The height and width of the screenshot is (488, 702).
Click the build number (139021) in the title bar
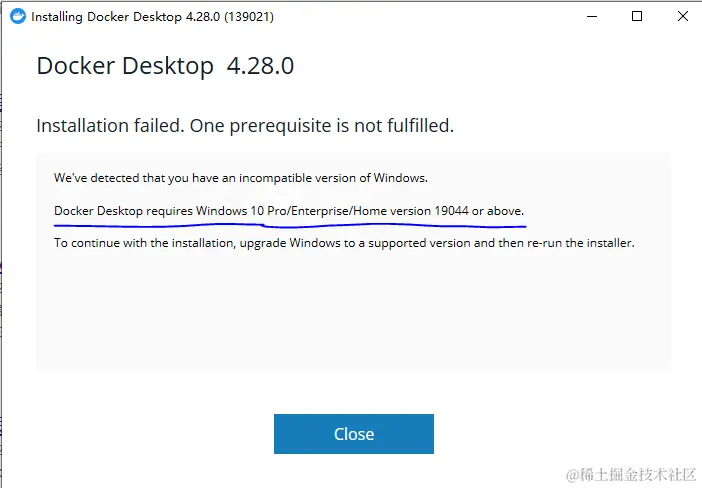pyautogui.click(x=249, y=17)
